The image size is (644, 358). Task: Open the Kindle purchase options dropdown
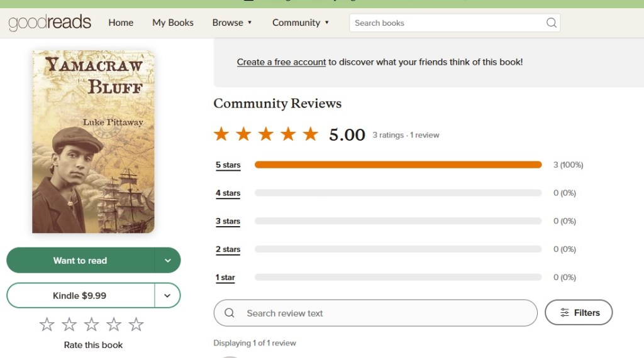168,296
